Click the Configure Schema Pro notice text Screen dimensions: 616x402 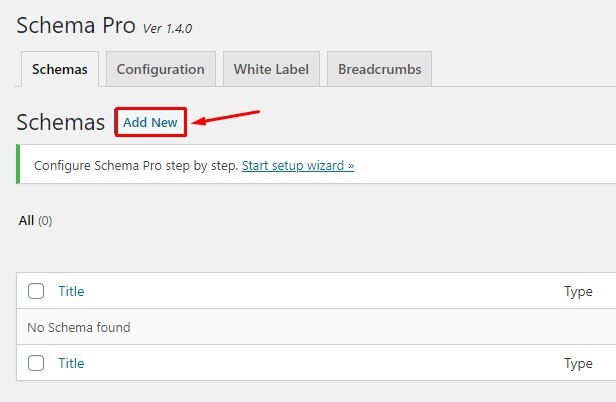click(136, 165)
